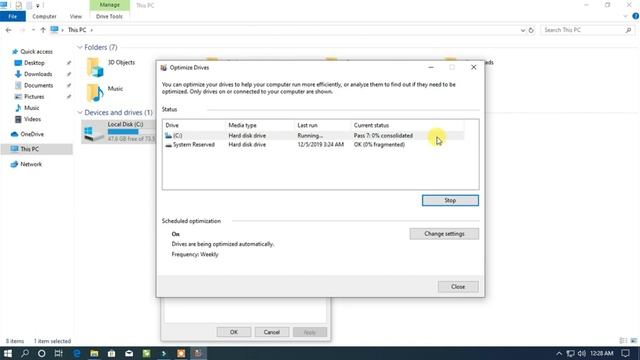Select Network in the navigation pane

click(31, 164)
